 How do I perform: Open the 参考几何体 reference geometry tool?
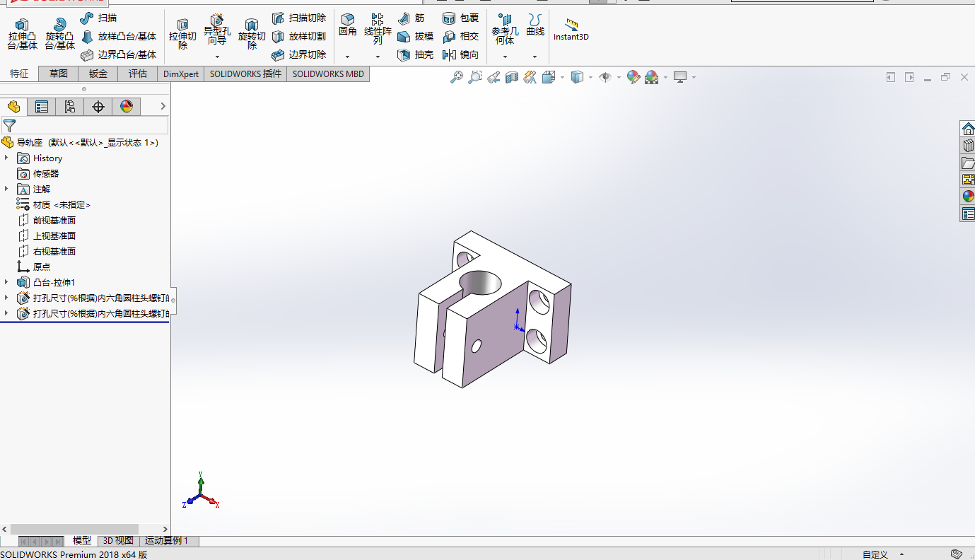[505, 28]
